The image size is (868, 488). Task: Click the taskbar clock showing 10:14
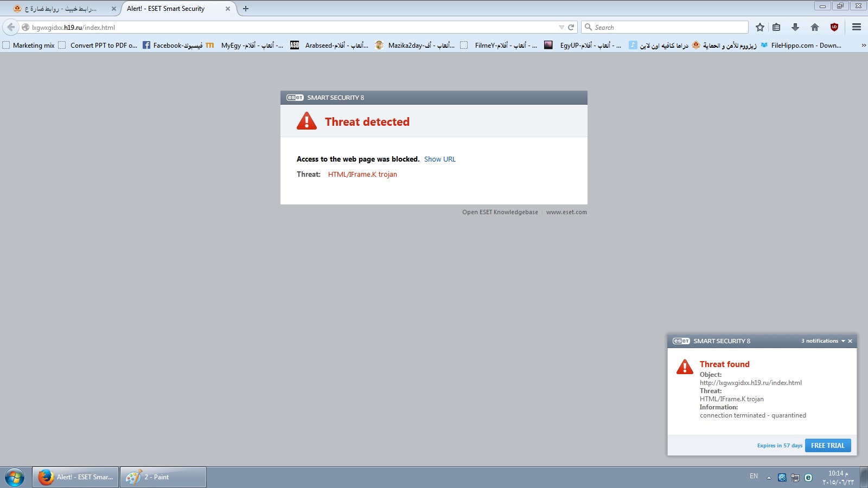coord(838,478)
